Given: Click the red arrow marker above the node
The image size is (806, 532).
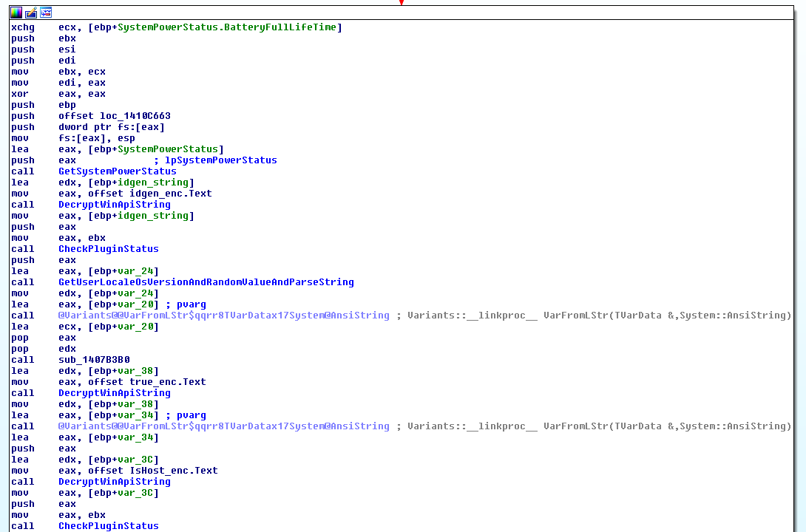Looking at the screenshot, I should [402, 2].
